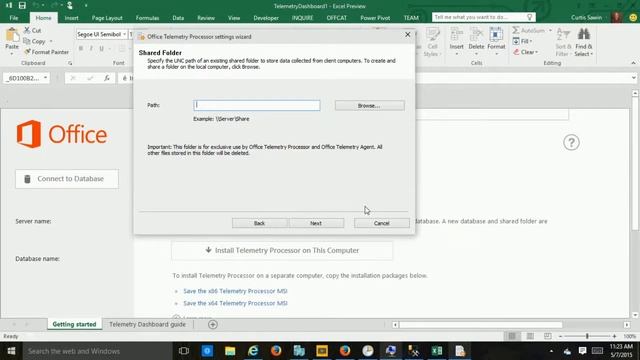Open the File tab

pyautogui.click(x=14, y=18)
